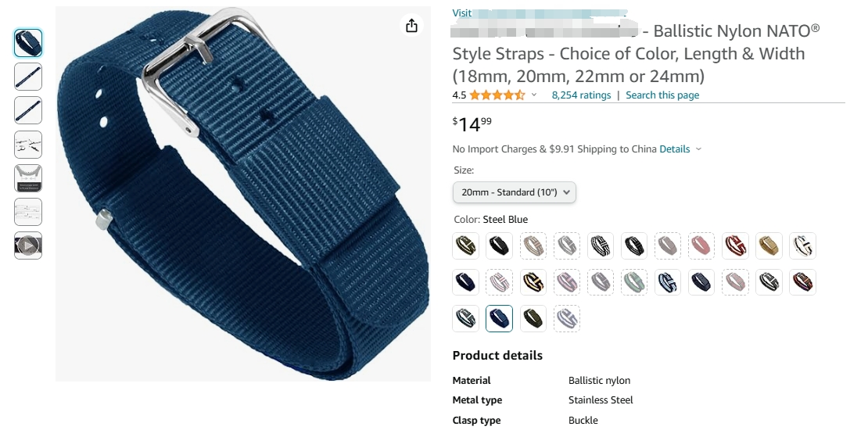Click Search this page link
868x430 pixels.
[662, 95]
